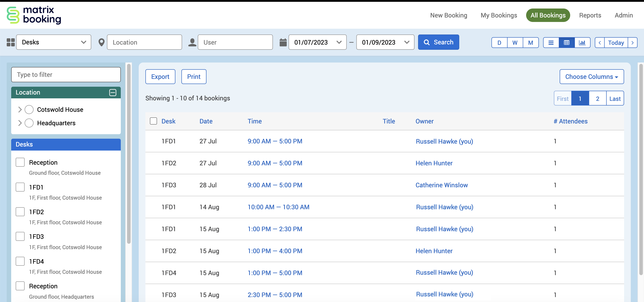This screenshot has height=302, width=644.
Task: Switch to list view icon
Action: click(551, 43)
